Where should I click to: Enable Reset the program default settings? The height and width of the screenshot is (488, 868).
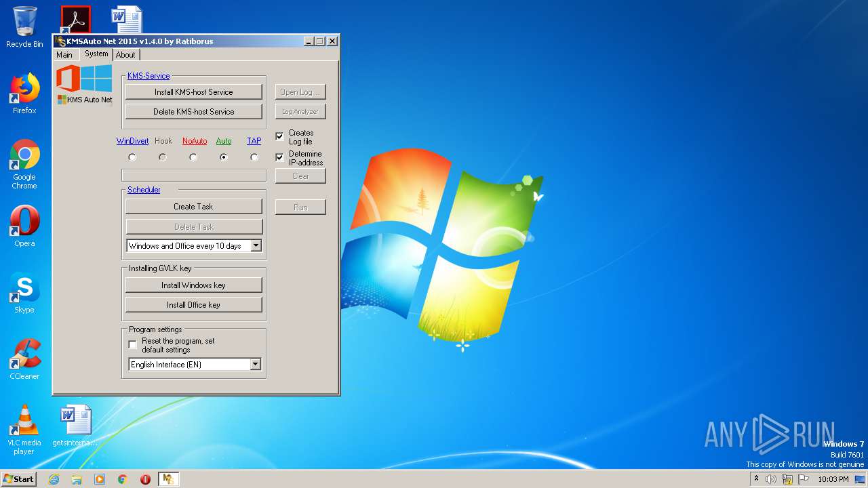click(132, 345)
